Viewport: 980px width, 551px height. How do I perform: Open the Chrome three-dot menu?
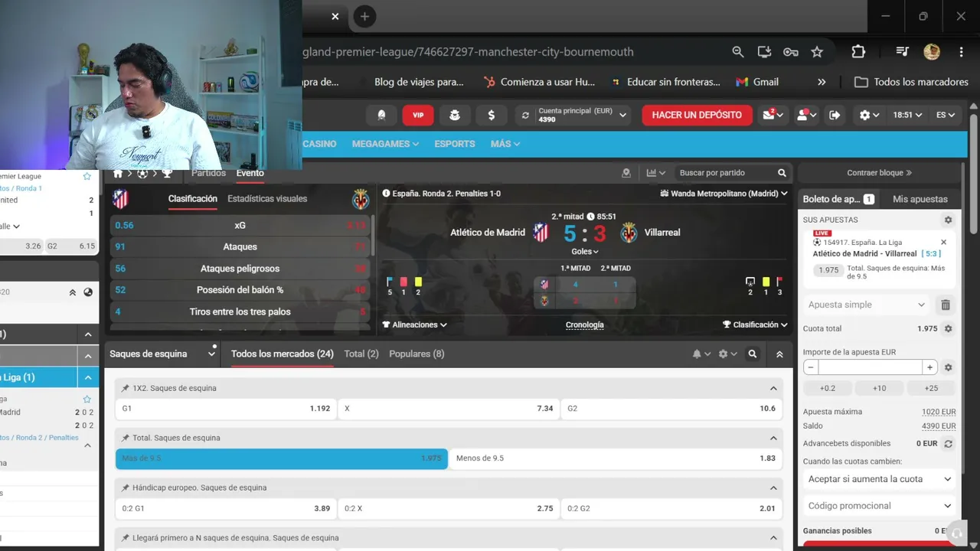pos(961,52)
